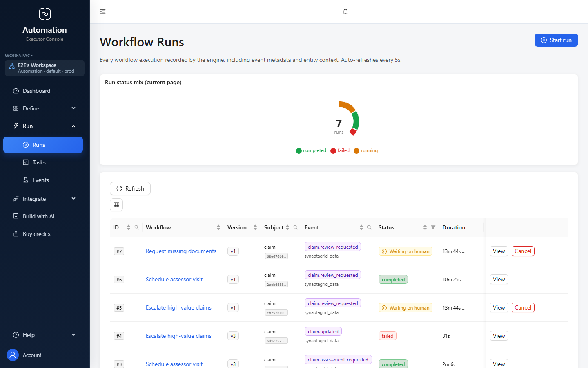Click claim.assessment_requested event tag
The image size is (588, 368).
338,359
